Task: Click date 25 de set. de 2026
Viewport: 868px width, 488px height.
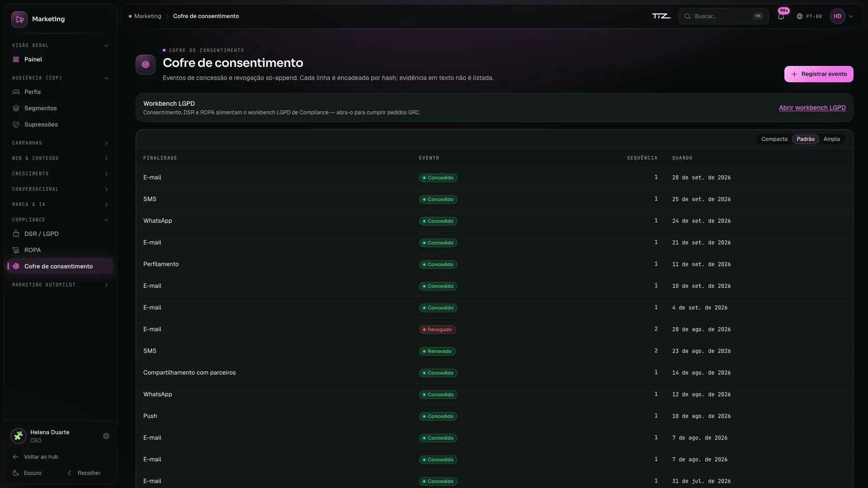Action: [701, 199]
